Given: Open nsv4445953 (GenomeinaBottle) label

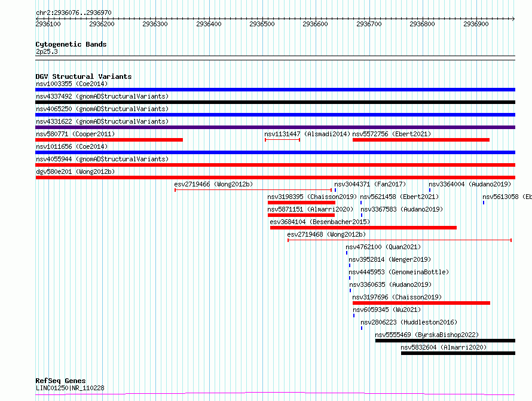Looking at the screenshot, I should (x=399, y=272).
